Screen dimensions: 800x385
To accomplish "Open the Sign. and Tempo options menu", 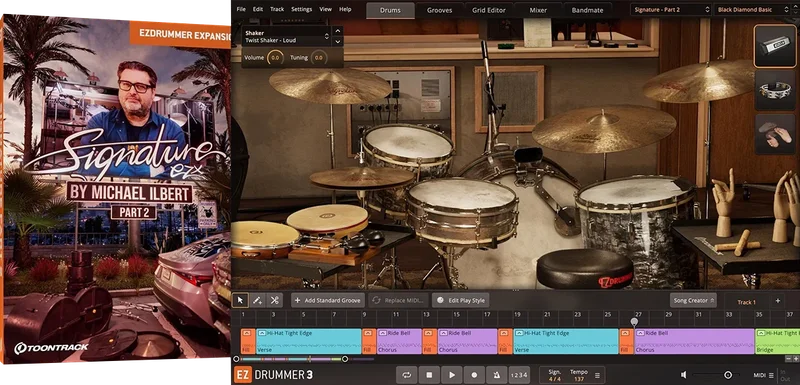I will coord(597,375).
